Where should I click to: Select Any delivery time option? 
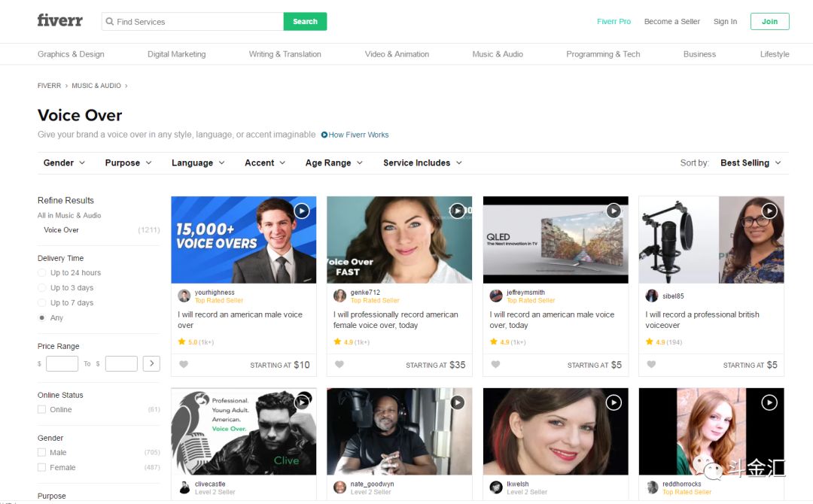[x=41, y=317]
